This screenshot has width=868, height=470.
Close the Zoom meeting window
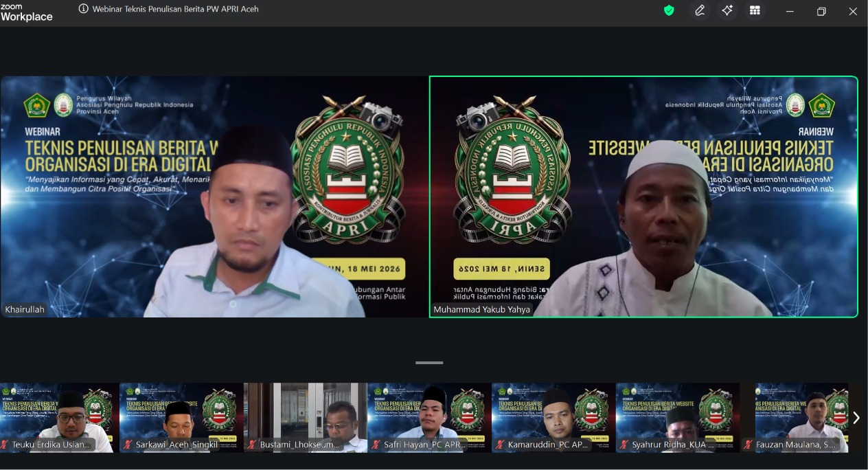pyautogui.click(x=853, y=11)
